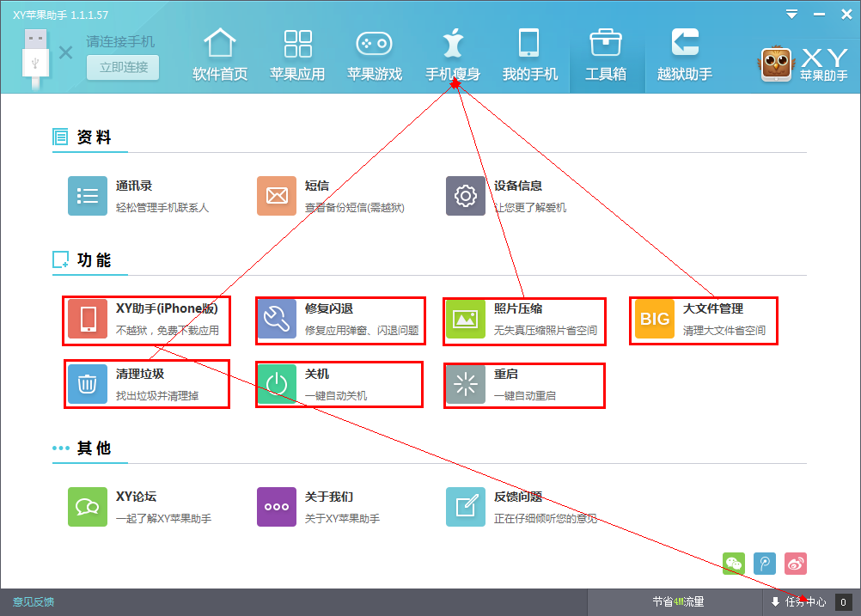
Task: Open the 软件首页 home tab
Action: point(220,55)
